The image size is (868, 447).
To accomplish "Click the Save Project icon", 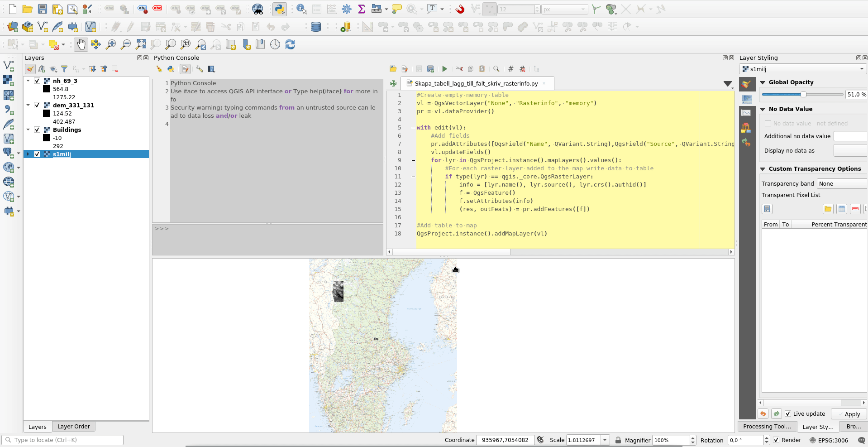I will [x=43, y=9].
